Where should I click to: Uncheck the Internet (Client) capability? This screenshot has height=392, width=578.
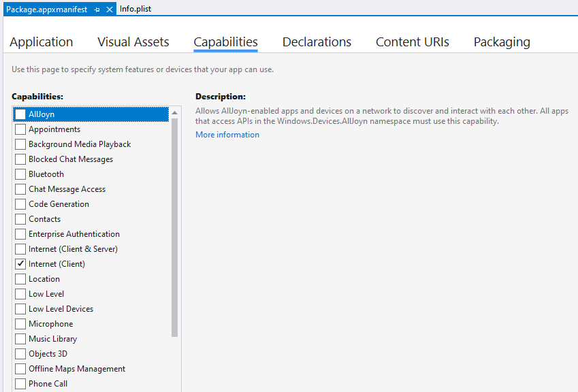(20, 264)
